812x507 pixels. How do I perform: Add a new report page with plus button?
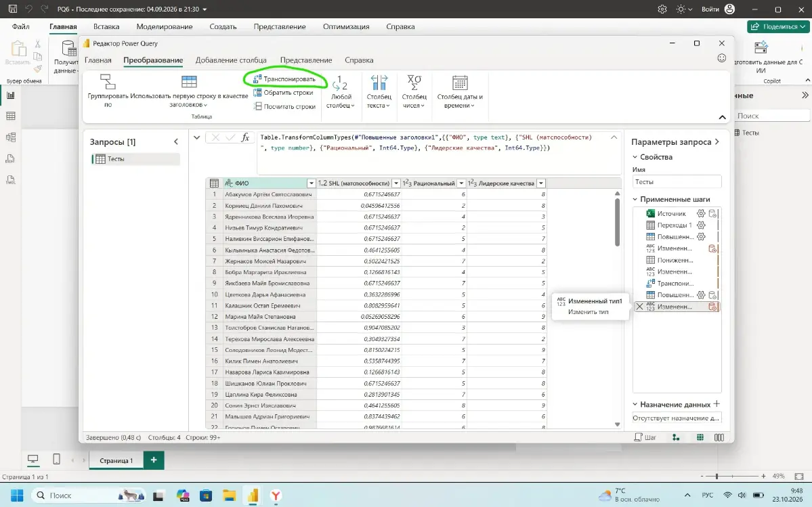point(154,460)
